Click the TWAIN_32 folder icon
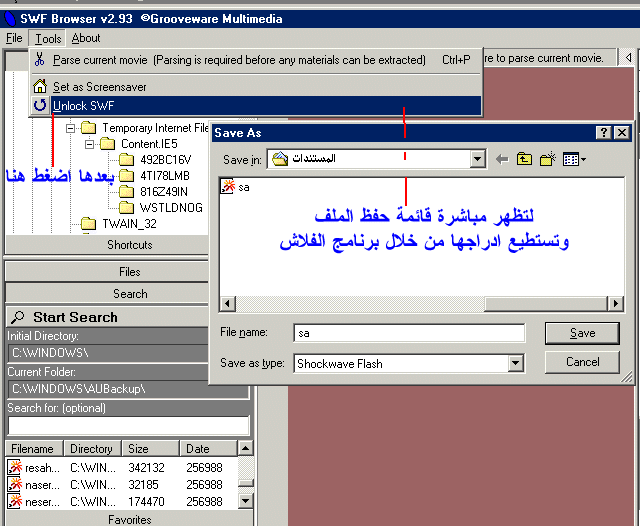640x526 pixels. tap(88, 224)
